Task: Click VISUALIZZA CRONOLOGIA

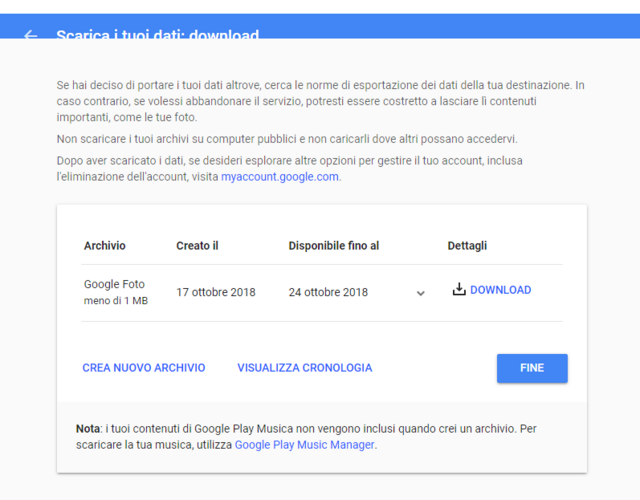Action: point(305,368)
